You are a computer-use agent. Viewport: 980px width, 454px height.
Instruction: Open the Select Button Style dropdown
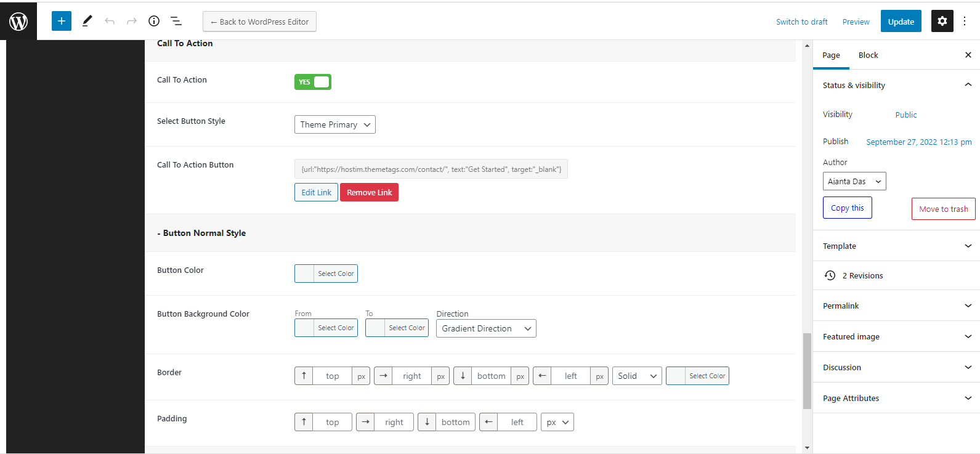[x=334, y=124]
